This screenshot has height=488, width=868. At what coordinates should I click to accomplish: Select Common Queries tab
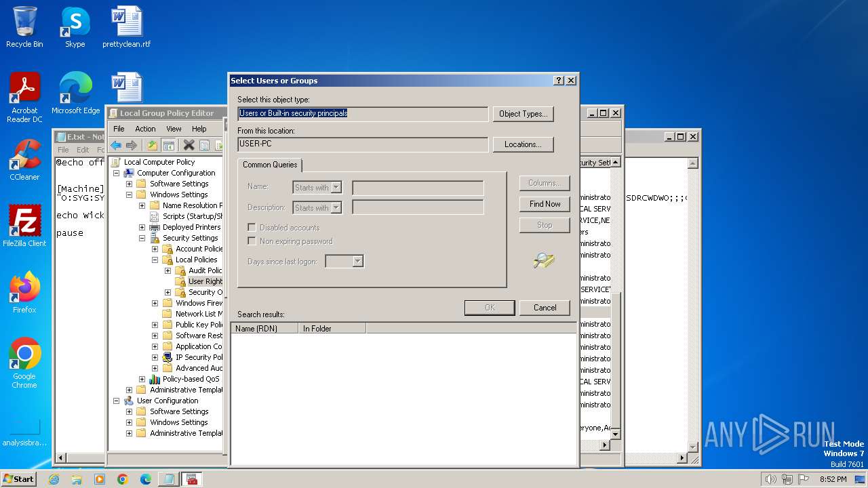pos(270,165)
